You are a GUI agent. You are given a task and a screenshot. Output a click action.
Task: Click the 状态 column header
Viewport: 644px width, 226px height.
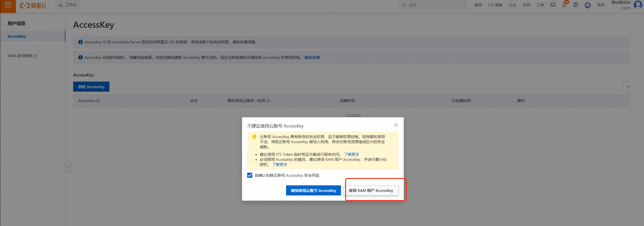coord(194,101)
